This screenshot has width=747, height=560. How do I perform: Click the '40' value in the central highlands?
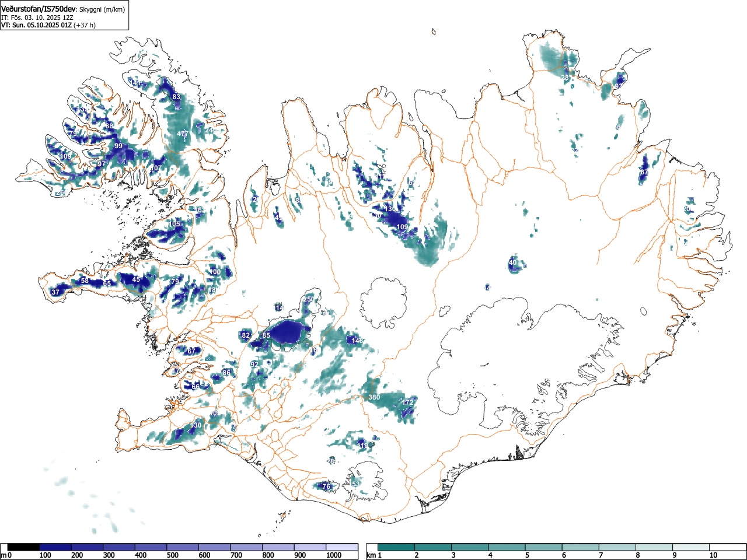click(x=512, y=263)
